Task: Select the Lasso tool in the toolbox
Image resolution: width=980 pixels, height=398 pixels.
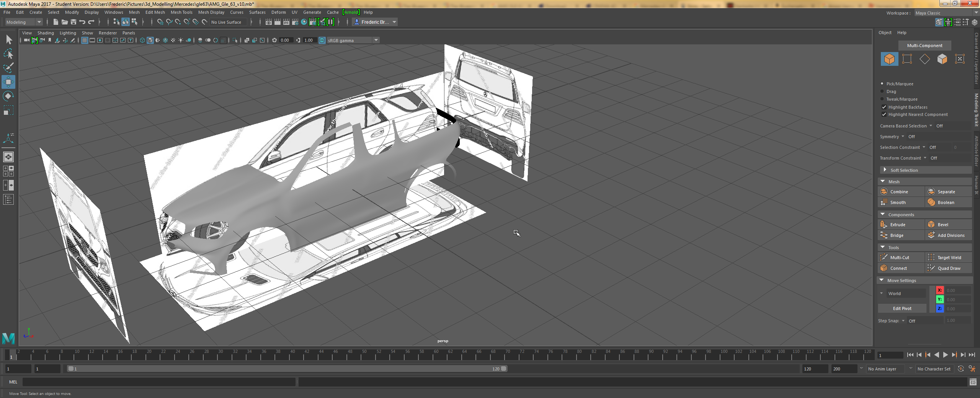Action: coord(8,54)
